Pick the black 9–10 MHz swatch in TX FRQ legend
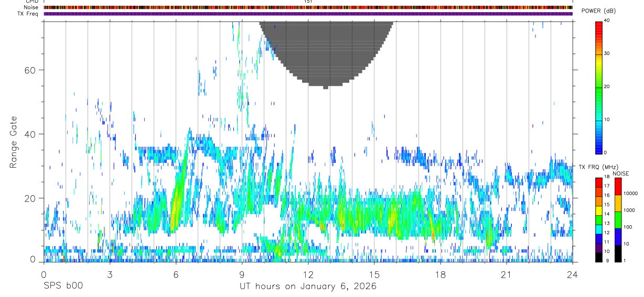 pos(598,257)
